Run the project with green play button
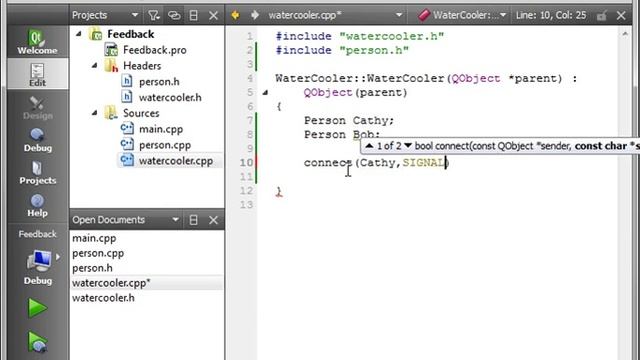Image resolution: width=640 pixels, height=360 pixels. 37,308
